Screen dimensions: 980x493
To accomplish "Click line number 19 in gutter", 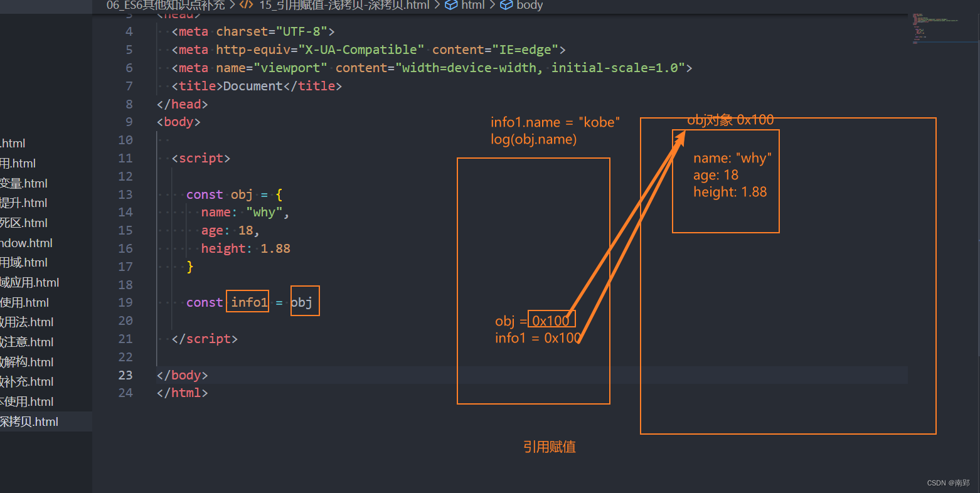I will 125,302.
